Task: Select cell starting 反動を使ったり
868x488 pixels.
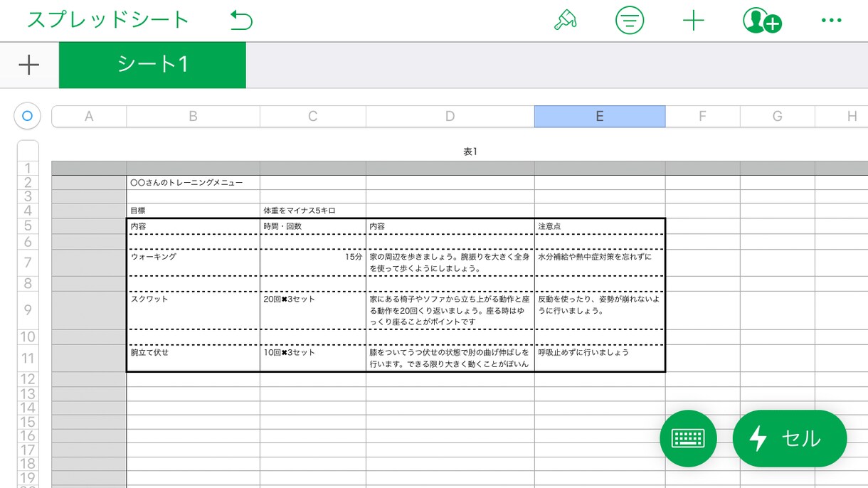Action: pyautogui.click(x=600, y=310)
